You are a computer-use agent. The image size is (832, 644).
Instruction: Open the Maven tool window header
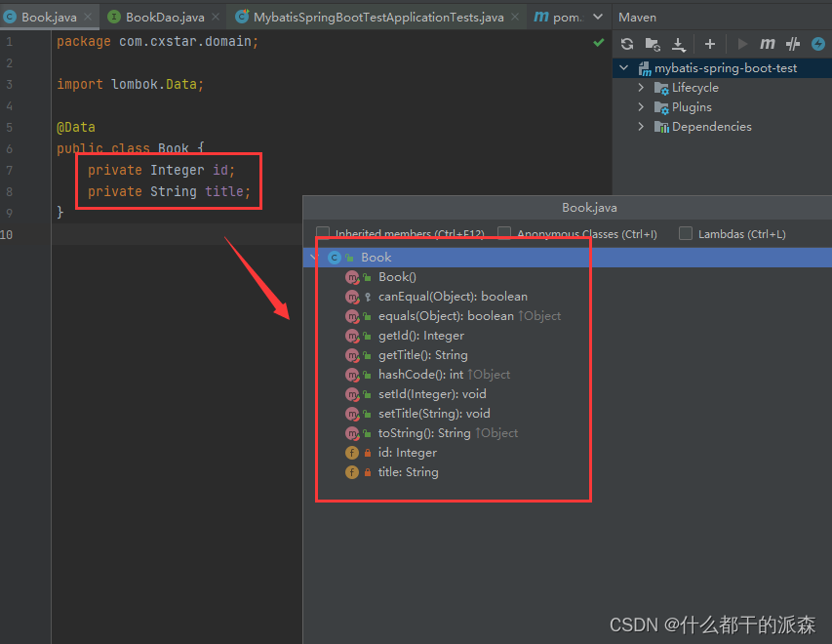point(637,18)
